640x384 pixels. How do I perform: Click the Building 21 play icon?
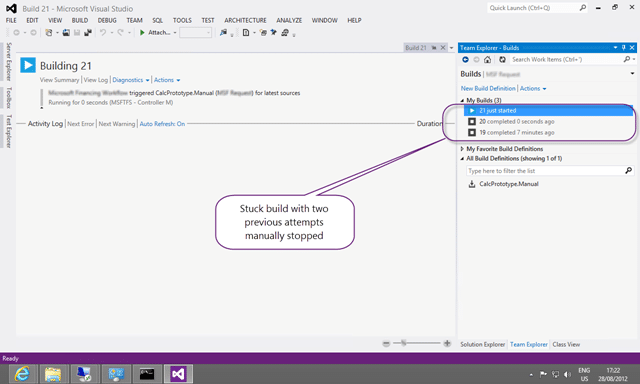[x=28, y=65]
